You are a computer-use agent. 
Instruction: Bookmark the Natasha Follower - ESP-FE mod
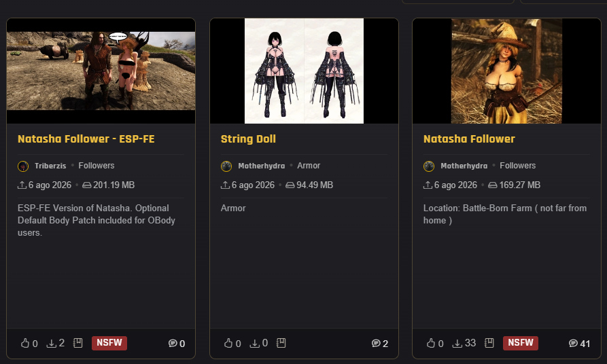pos(77,343)
